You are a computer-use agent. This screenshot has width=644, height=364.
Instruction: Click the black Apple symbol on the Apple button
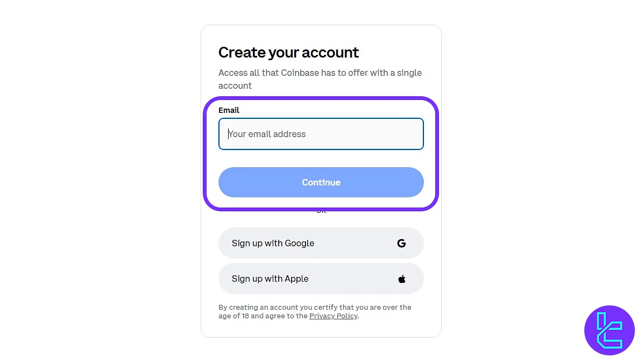click(401, 279)
